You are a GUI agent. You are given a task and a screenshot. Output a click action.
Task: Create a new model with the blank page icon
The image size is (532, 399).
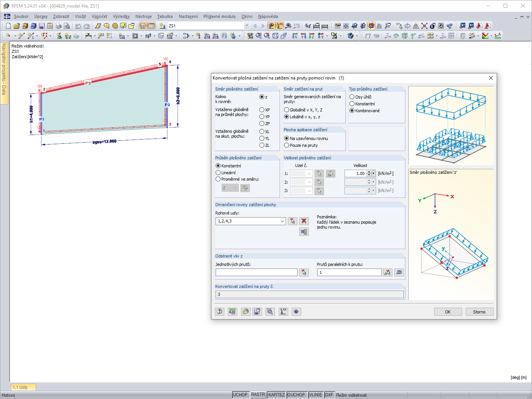click(8, 26)
